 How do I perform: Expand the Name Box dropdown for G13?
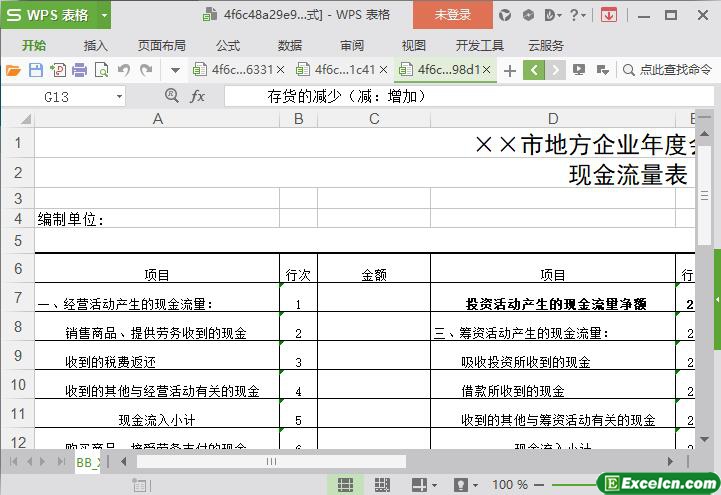120,96
